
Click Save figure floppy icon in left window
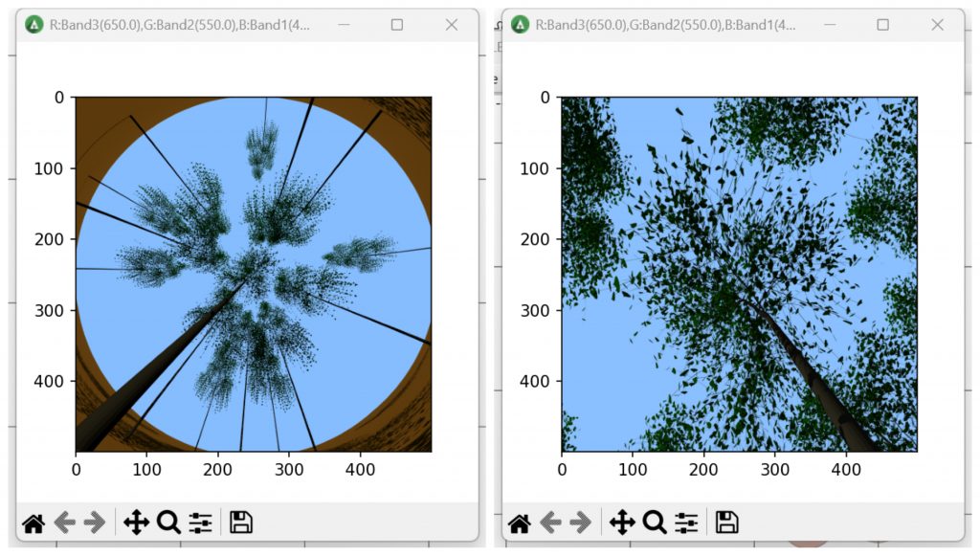240,523
